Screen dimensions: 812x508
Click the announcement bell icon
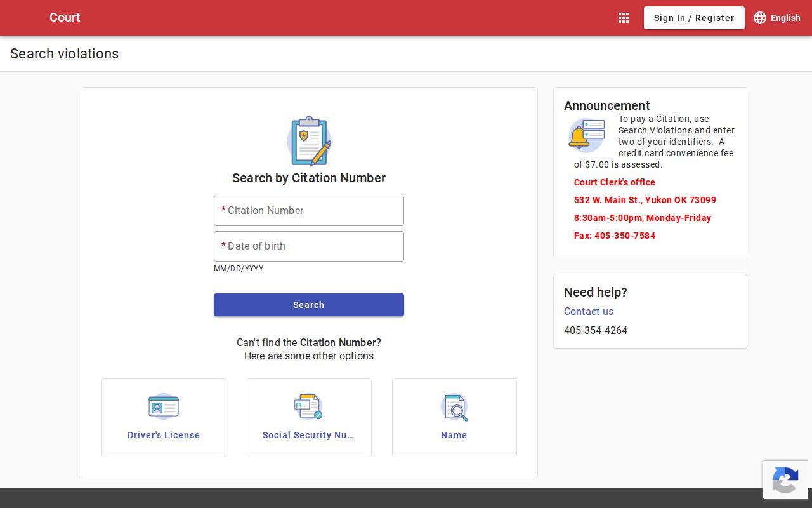point(586,135)
